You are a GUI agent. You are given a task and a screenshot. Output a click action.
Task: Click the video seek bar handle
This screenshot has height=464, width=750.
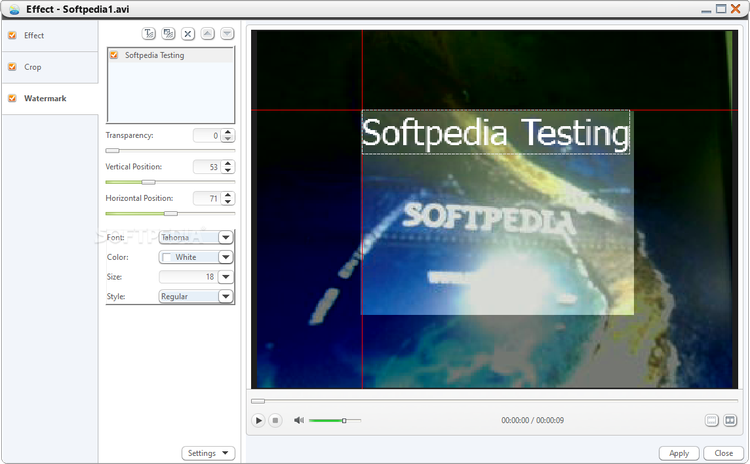point(258,401)
